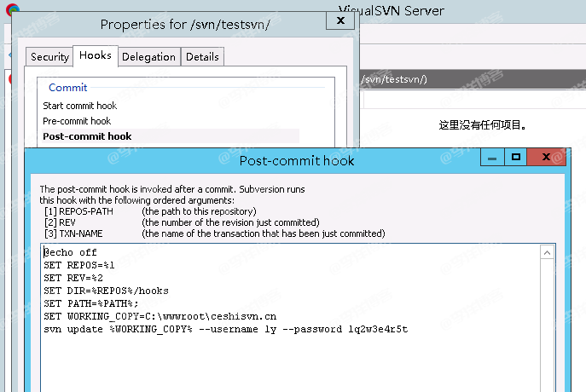Image resolution: width=586 pixels, height=392 pixels.
Task: Select the Hooks tab
Action: click(x=95, y=55)
